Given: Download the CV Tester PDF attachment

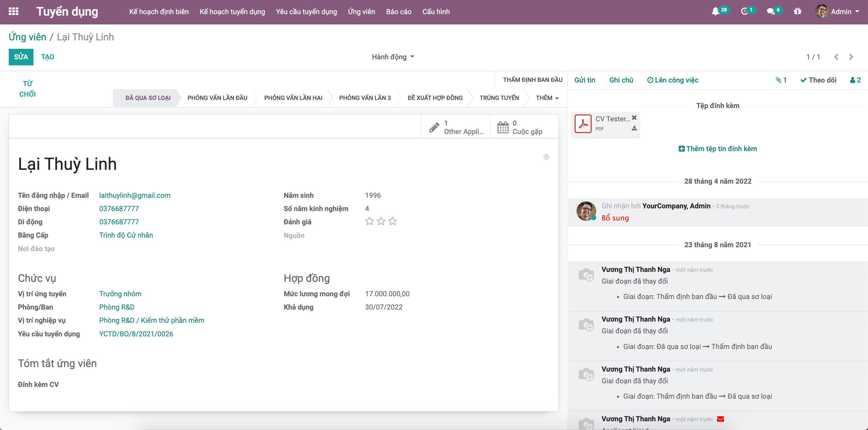Looking at the screenshot, I should (634, 128).
